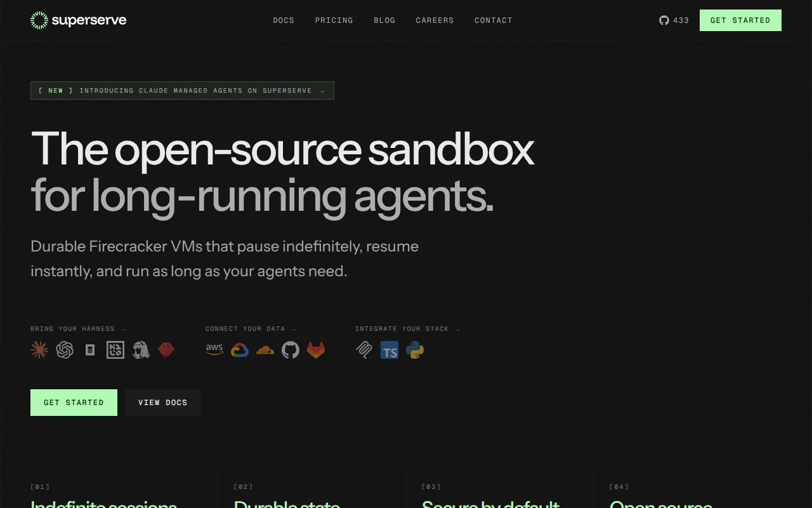Click the 433 GitHub stars count
This screenshot has height=508, width=812.
click(x=681, y=20)
